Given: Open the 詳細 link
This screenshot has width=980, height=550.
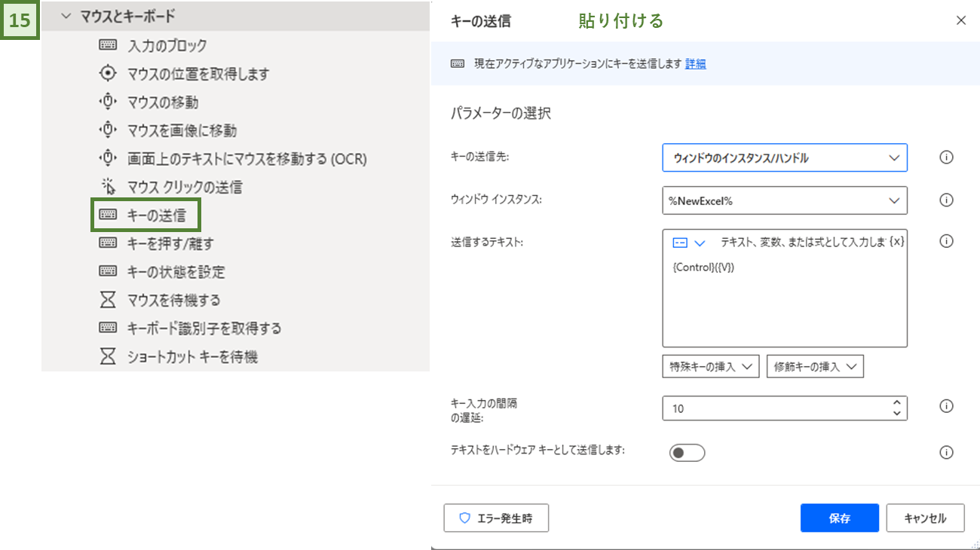Looking at the screenshot, I should click(x=696, y=64).
